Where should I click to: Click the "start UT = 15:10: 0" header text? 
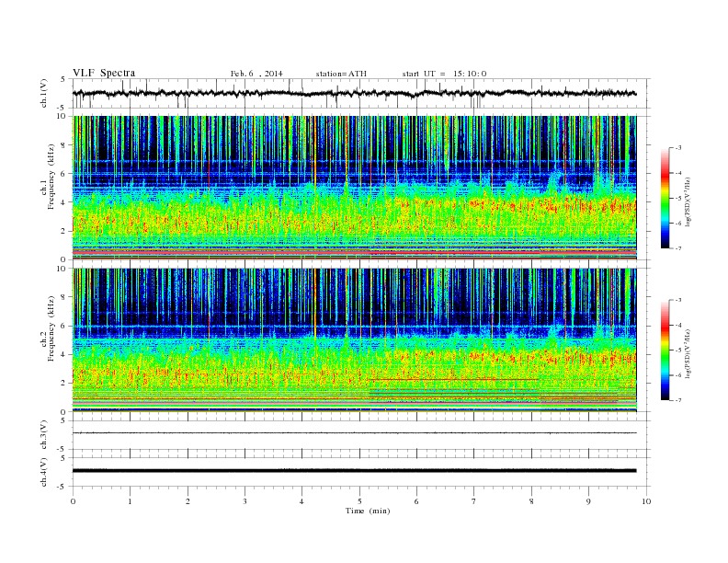pos(444,74)
